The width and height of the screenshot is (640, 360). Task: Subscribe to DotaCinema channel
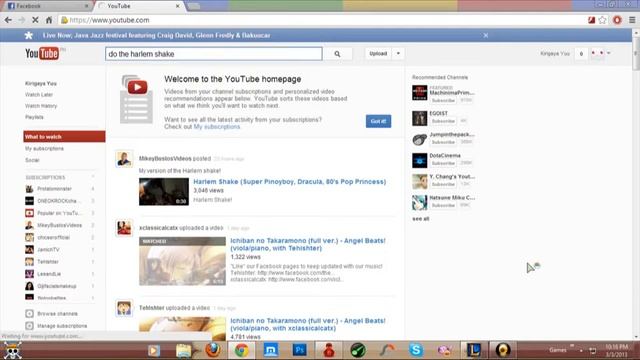click(443, 163)
